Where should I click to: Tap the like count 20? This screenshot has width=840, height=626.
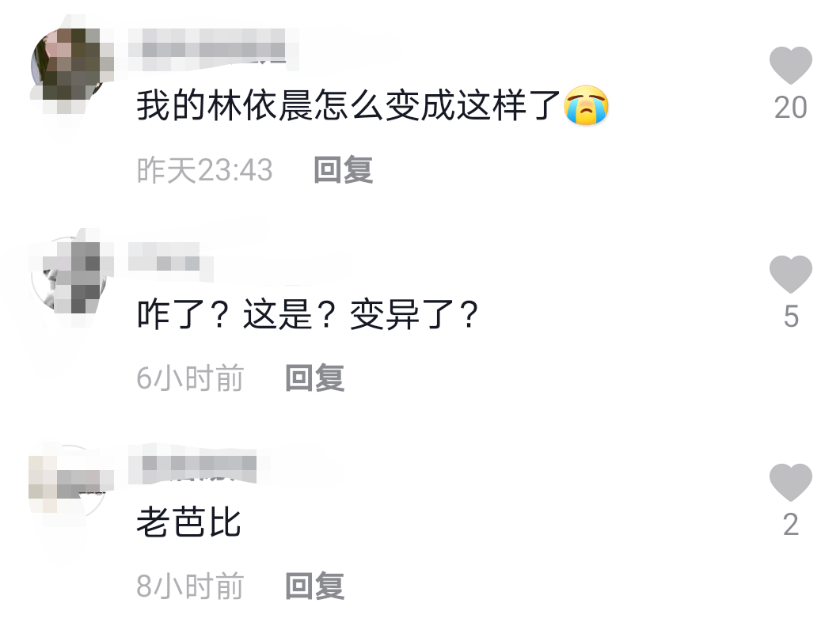[x=791, y=108]
